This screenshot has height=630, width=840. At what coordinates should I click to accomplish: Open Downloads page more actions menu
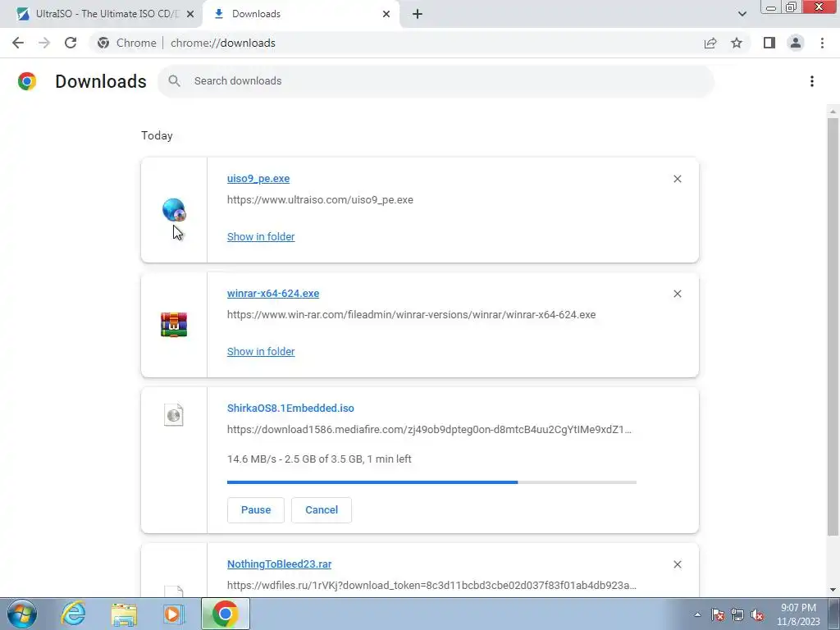pyautogui.click(x=812, y=81)
